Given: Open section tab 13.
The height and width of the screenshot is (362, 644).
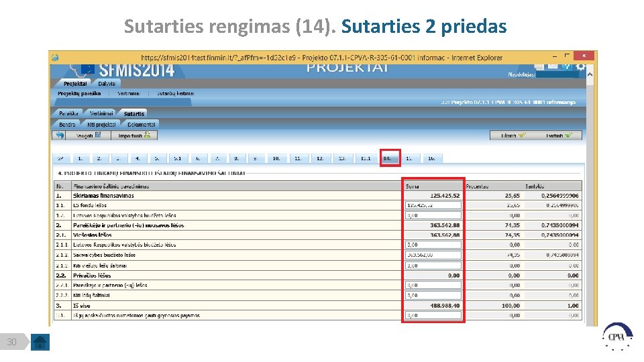Looking at the screenshot, I should pos(342,158).
